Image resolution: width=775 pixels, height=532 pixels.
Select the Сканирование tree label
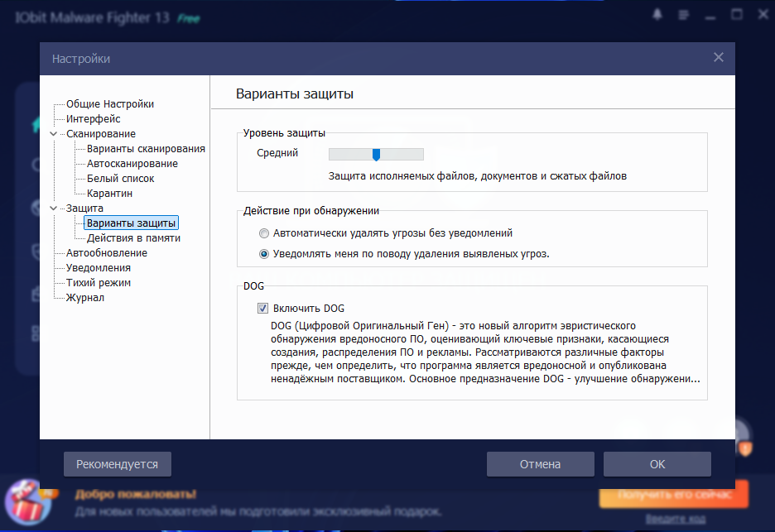(100, 134)
